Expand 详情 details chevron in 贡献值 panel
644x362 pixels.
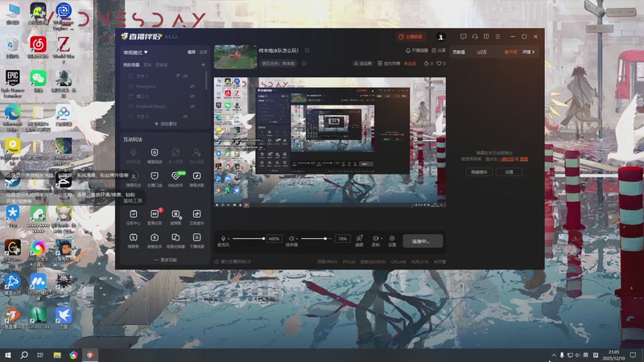(534, 52)
